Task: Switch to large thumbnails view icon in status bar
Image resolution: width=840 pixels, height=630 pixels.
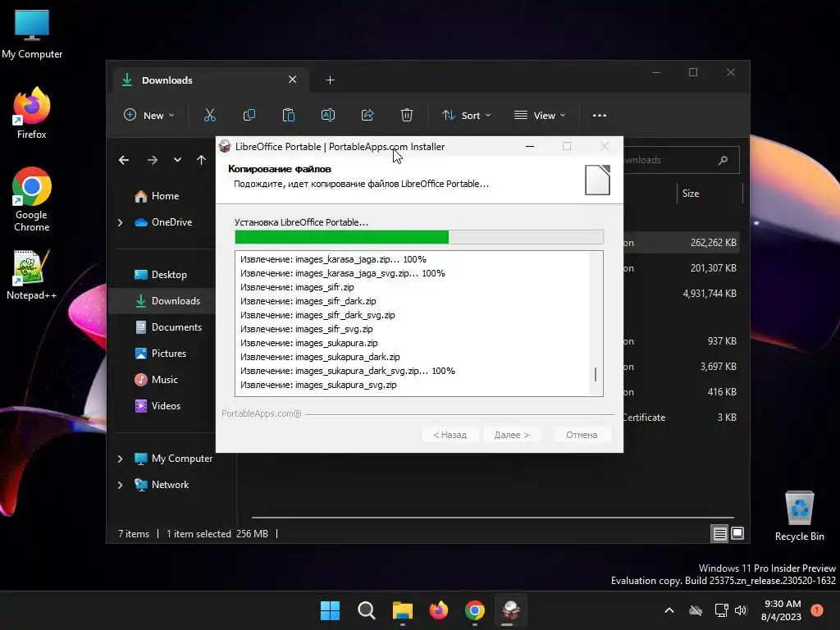Action: pos(737,533)
